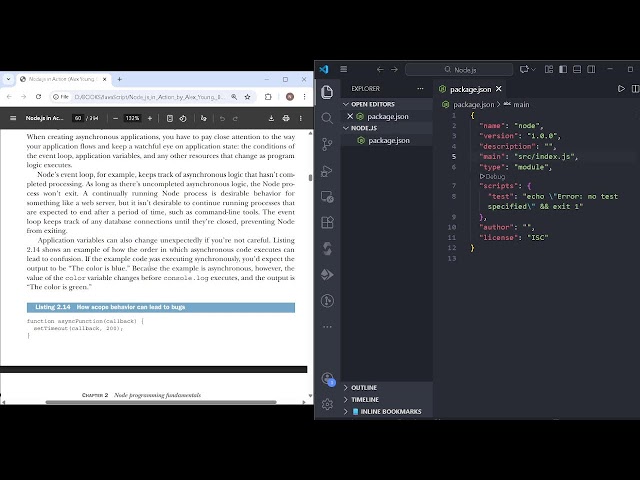
Task: Go back in VS Code navigation history
Action: click(x=380, y=69)
